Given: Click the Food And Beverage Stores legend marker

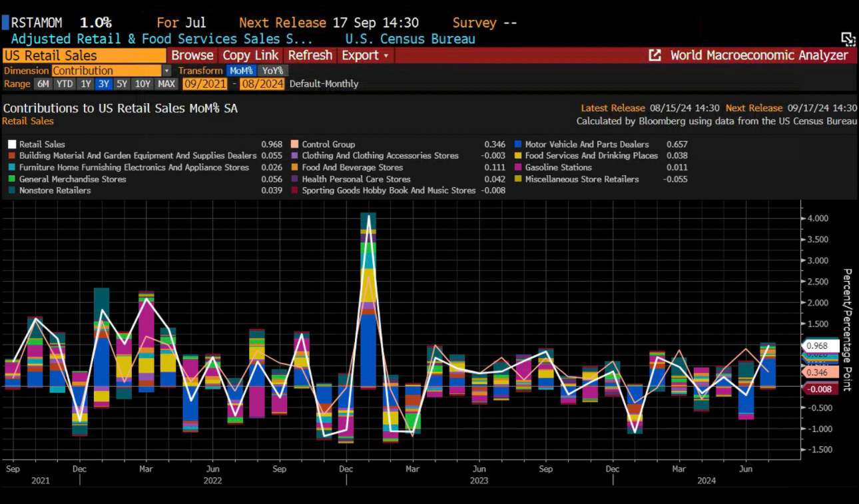Looking at the screenshot, I should pos(294,168).
